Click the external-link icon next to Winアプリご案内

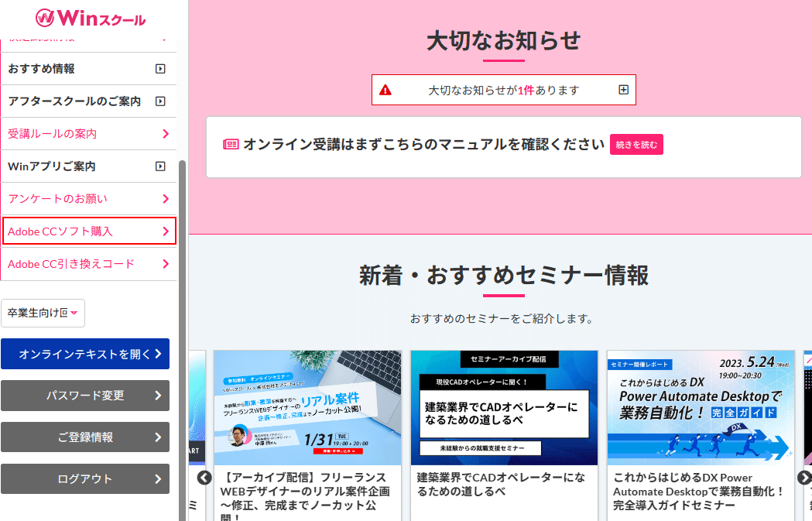pos(160,166)
